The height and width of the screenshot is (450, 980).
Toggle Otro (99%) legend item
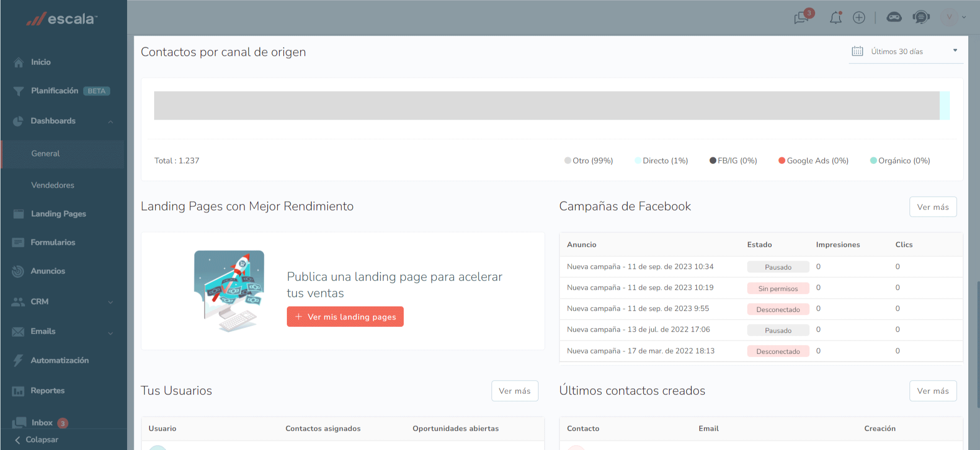click(x=589, y=161)
